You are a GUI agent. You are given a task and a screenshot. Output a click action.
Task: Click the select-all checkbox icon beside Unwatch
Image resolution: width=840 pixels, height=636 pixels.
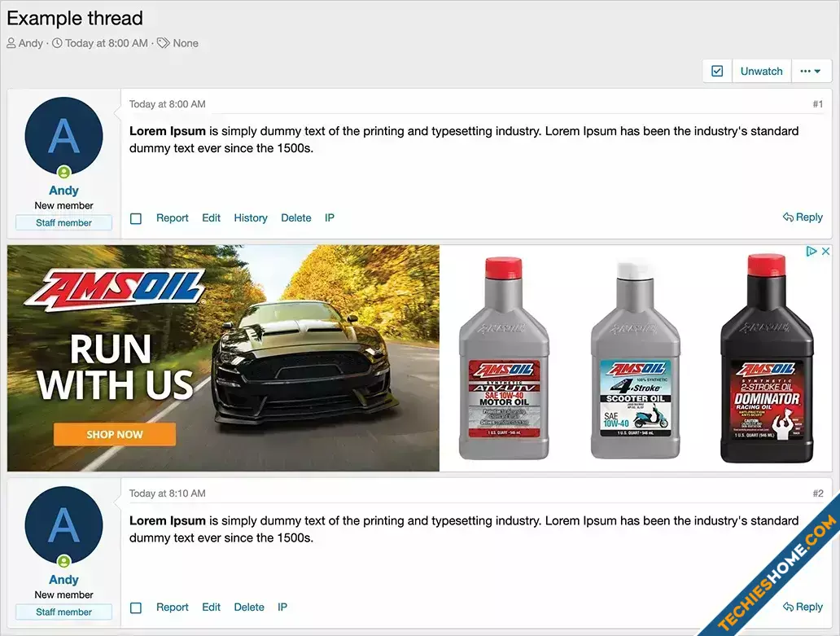click(x=717, y=72)
